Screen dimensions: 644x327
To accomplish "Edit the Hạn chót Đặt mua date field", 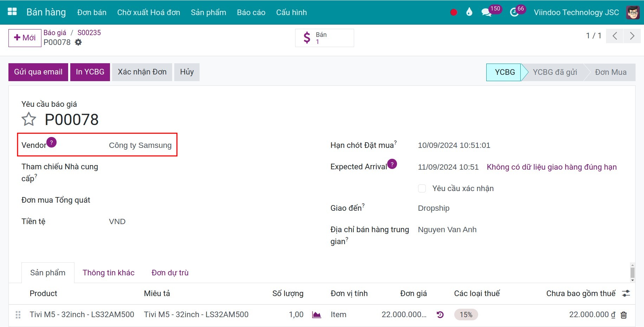I will click(x=454, y=145).
